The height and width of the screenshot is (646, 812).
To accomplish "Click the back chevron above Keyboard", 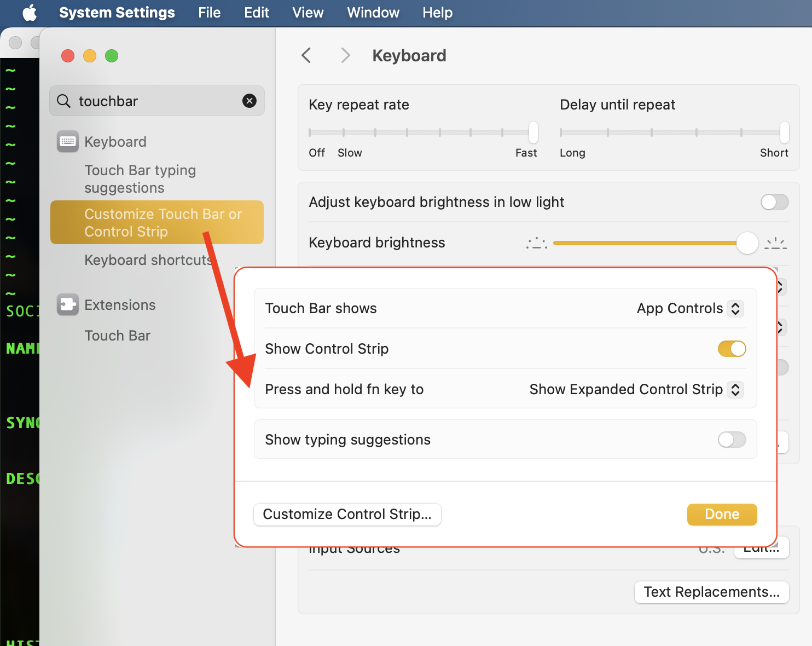I will (x=306, y=55).
